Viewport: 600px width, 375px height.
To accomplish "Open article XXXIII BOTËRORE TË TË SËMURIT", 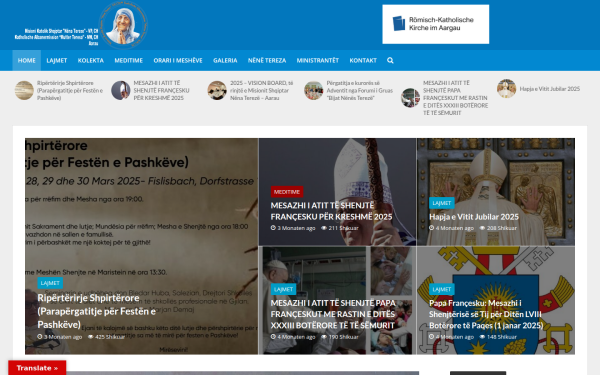I will pyautogui.click(x=333, y=314).
